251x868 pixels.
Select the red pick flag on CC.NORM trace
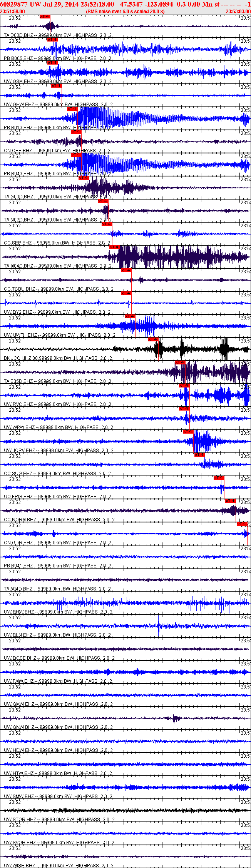pos(230,501)
